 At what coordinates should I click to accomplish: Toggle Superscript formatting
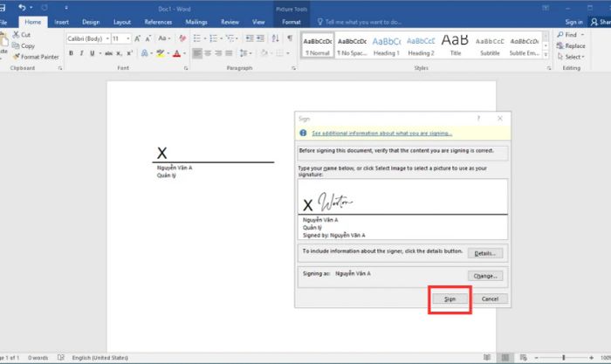[129, 53]
